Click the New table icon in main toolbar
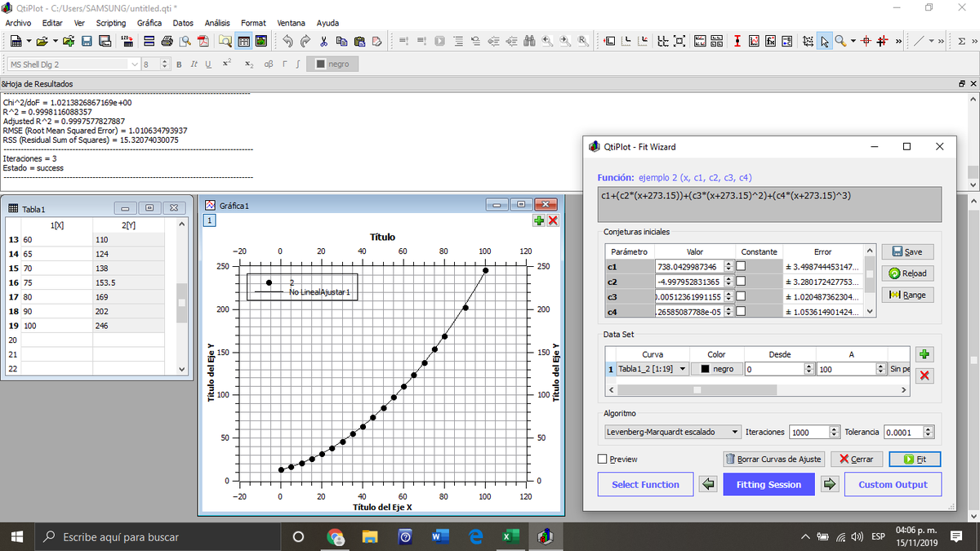 [16, 41]
